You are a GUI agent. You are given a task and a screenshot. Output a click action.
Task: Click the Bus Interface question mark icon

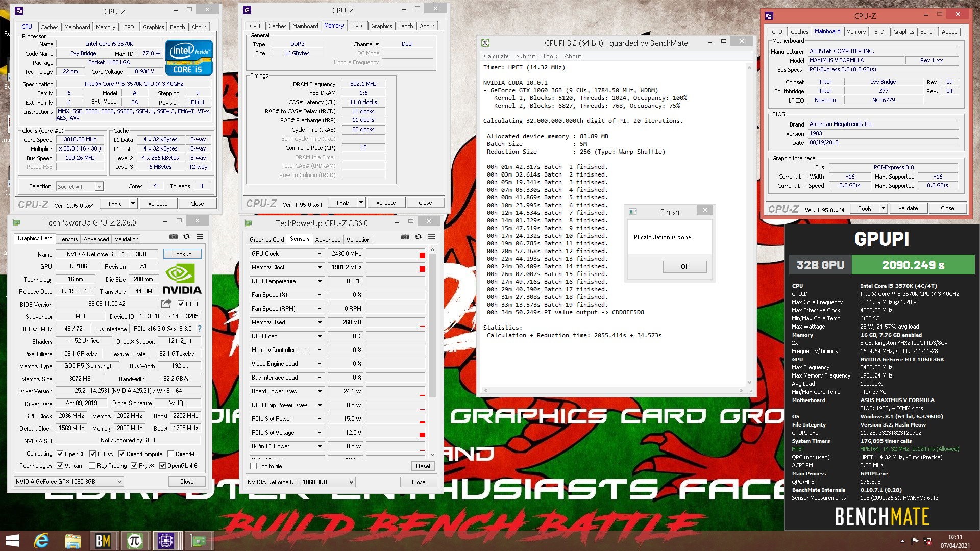point(200,329)
